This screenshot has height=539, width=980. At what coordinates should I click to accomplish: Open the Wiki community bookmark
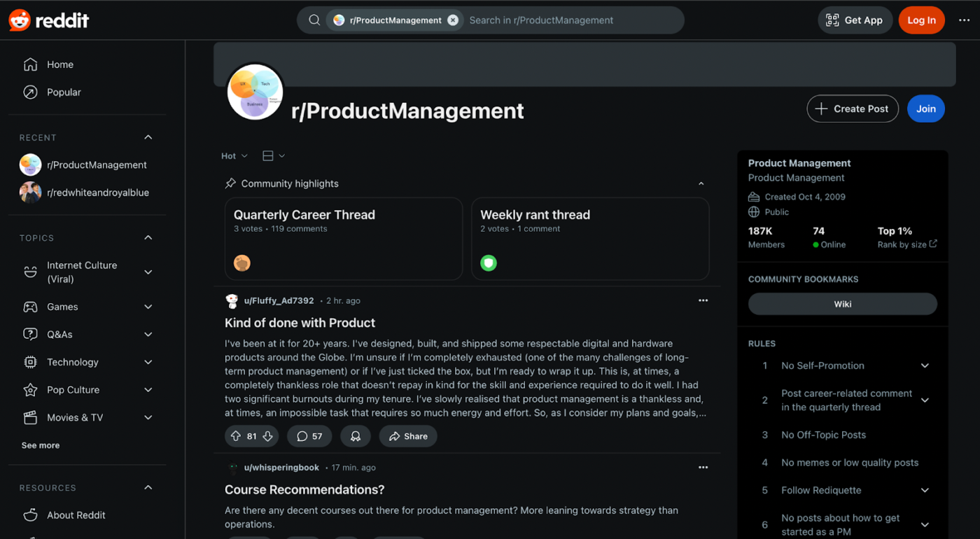pos(842,304)
